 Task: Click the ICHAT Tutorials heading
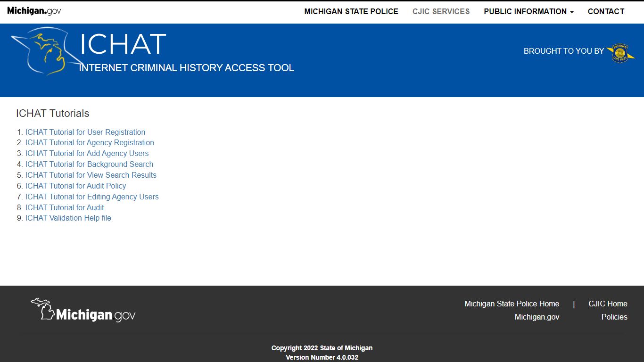[52, 113]
